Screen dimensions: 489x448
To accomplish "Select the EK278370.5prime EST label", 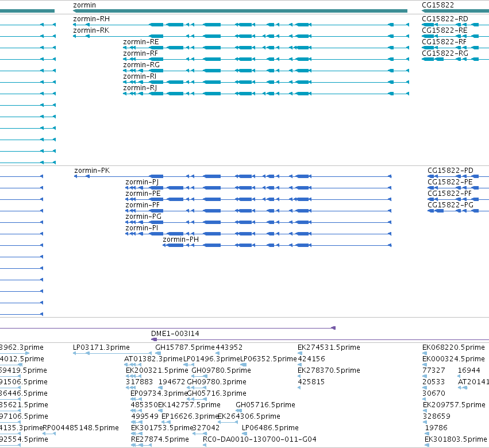I will point(329,370).
